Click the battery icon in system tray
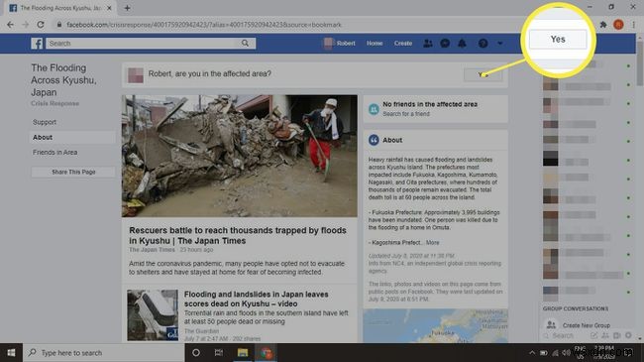The height and width of the screenshot is (362, 644). coord(543,353)
